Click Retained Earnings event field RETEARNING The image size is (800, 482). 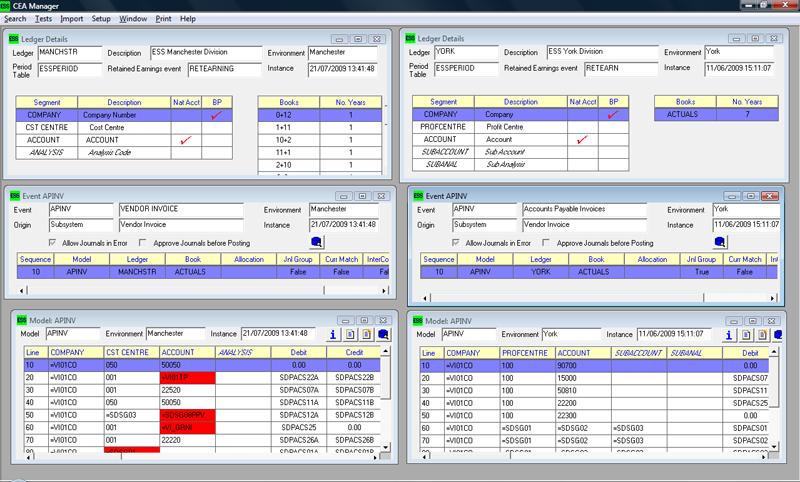click(224, 69)
